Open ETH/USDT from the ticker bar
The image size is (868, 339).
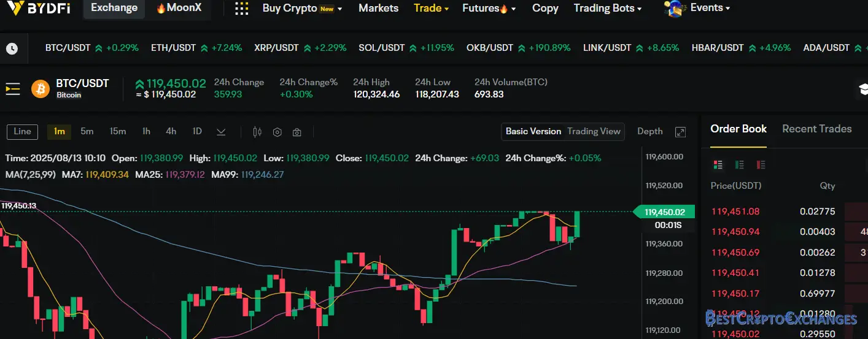click(196, 48)
